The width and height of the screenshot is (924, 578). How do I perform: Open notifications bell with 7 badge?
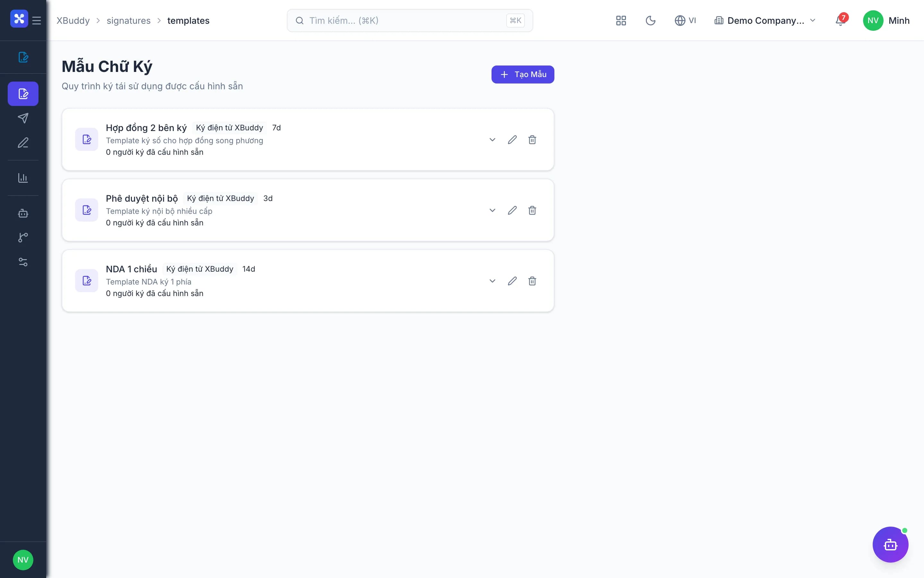click(x=841, y=20)
